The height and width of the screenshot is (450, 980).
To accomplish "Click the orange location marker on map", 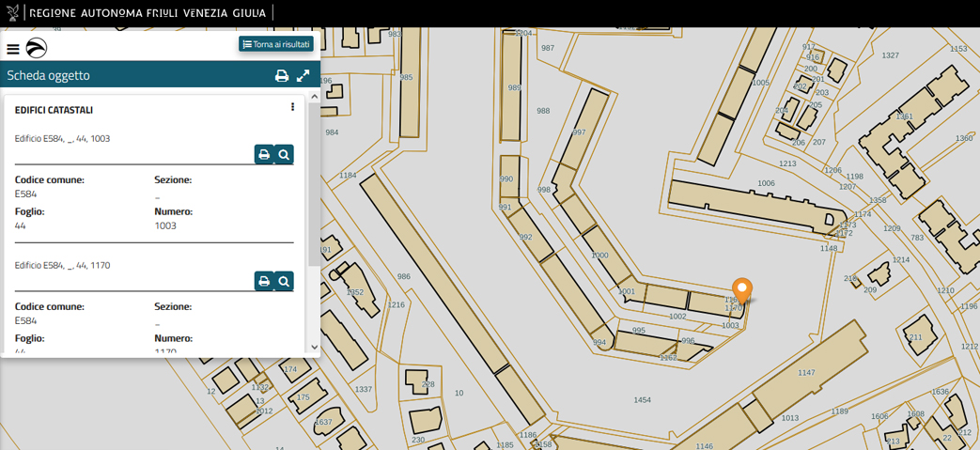I will pyautogui.click(x=742, y=289).
